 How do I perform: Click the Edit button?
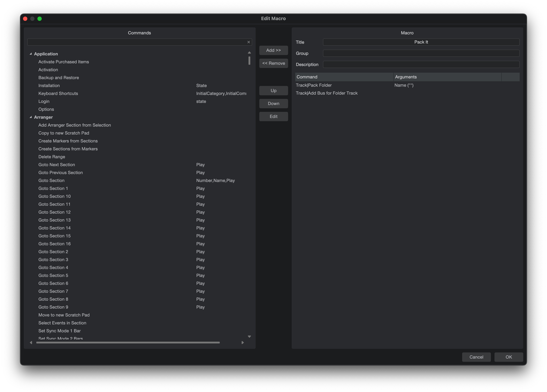coord(273,117)
